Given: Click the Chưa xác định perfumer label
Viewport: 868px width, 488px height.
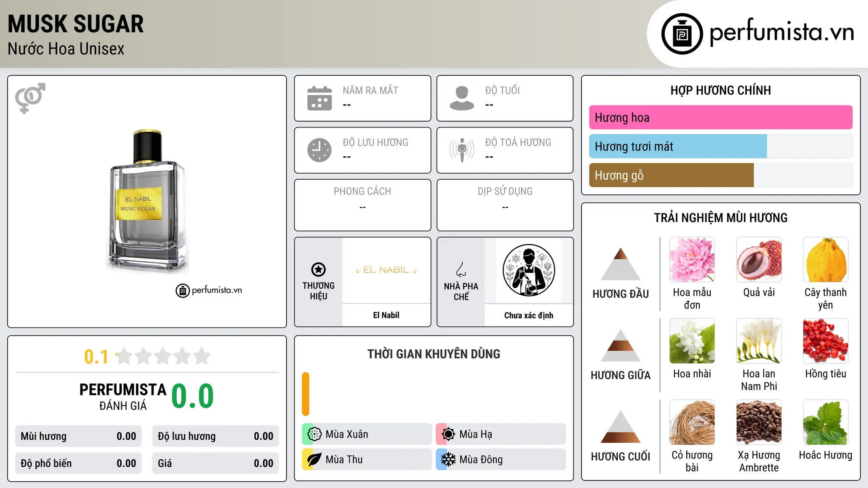Looking at the screenshot, I should click(529, 315).
